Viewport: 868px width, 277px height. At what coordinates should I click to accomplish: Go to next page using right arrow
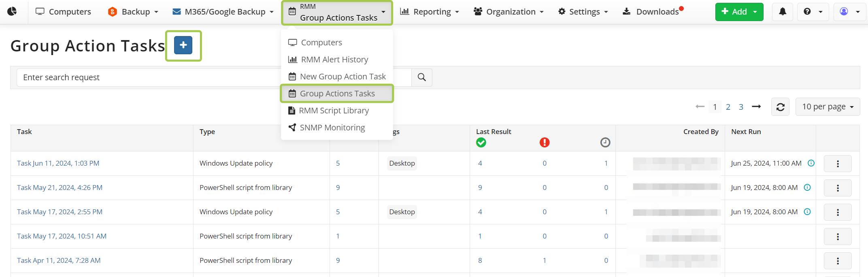point(756,107)
